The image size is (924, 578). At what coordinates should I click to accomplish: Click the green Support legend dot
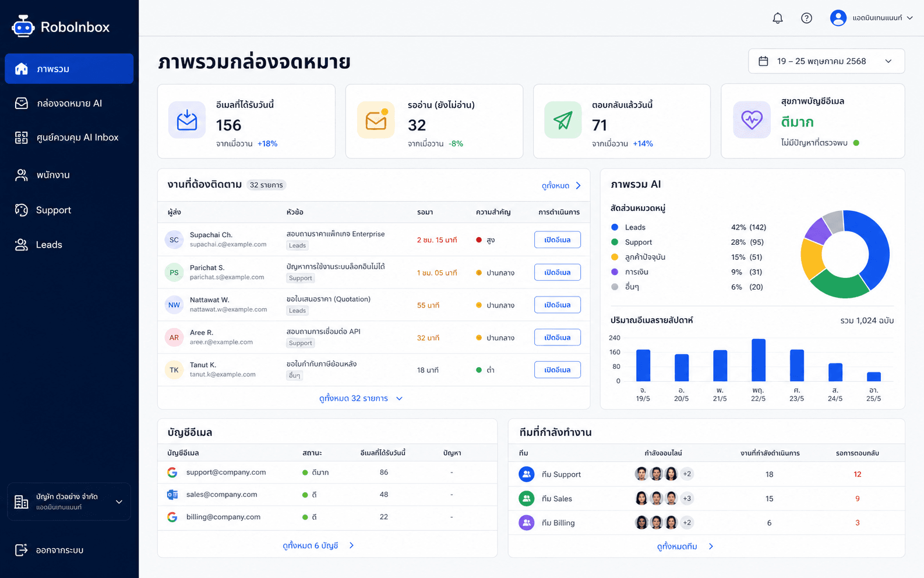(615, 242)
